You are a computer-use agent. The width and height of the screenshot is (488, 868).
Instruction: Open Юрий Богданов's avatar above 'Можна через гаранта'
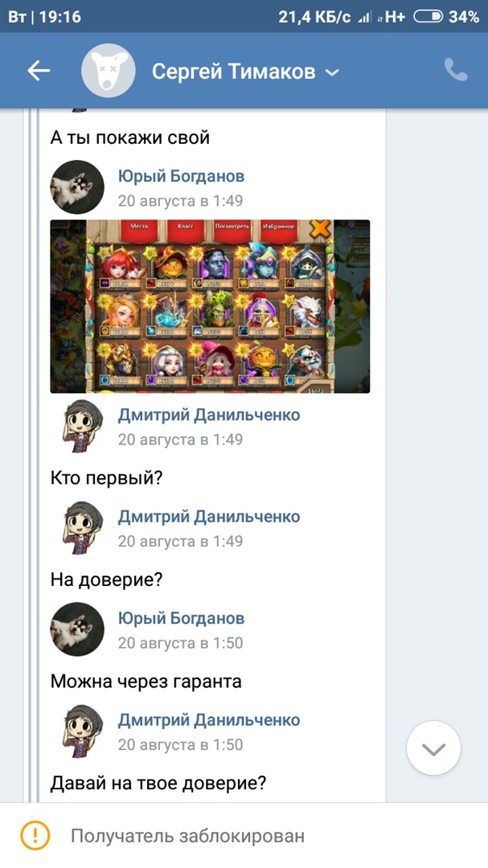77,630
